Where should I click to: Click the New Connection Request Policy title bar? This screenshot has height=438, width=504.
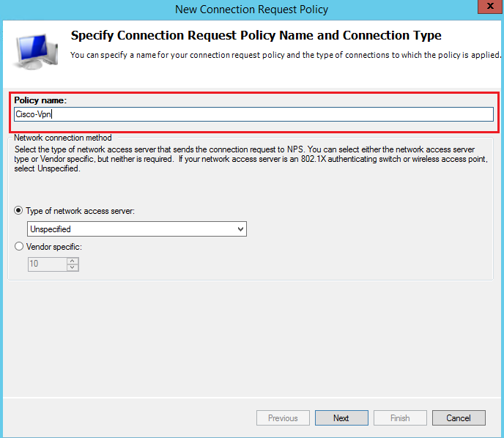(x=251, y=10)
